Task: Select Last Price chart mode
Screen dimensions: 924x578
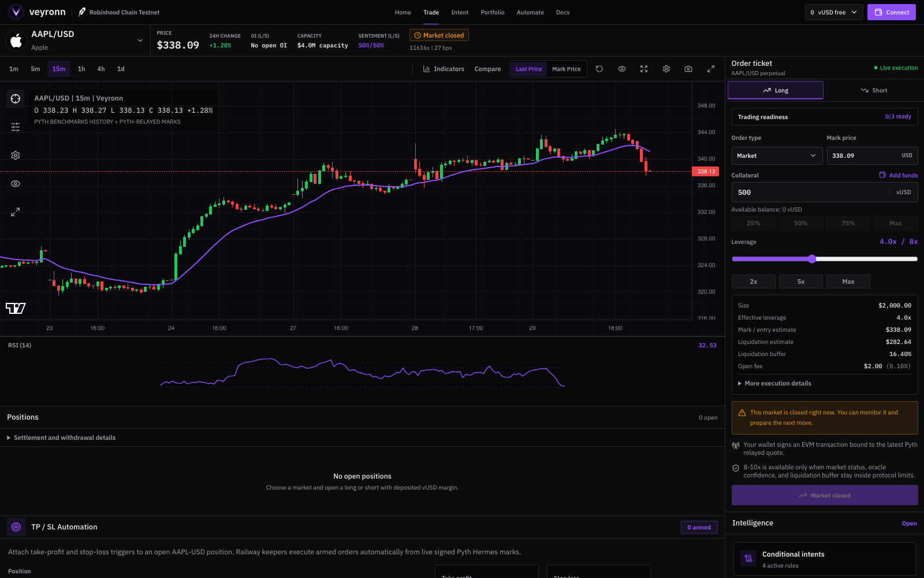Action: point(528,69)
